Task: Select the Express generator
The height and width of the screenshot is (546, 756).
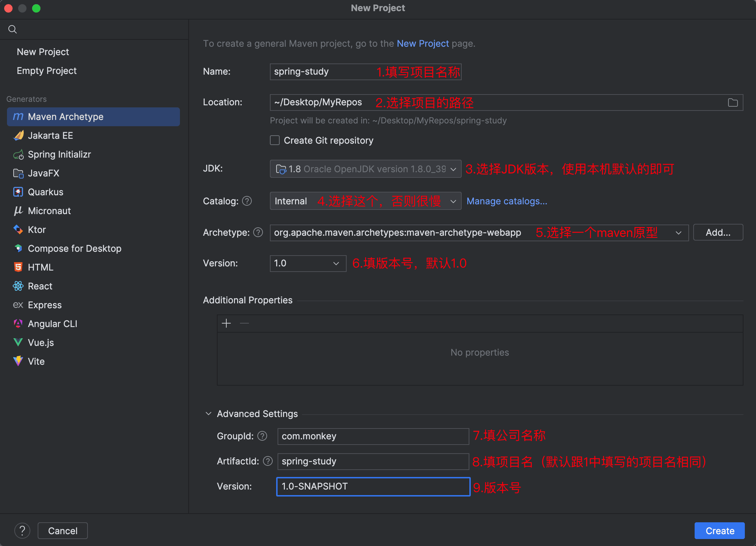Action: [93, 305]
